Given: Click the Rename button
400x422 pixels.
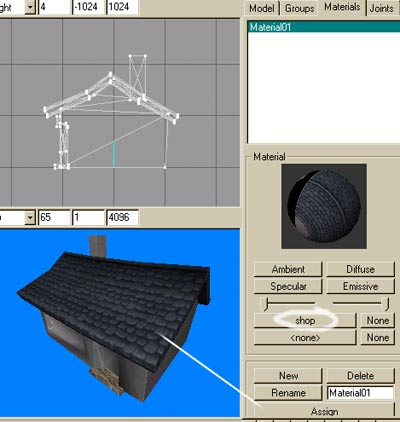Looking at the screenshot, I should point(288,393).
